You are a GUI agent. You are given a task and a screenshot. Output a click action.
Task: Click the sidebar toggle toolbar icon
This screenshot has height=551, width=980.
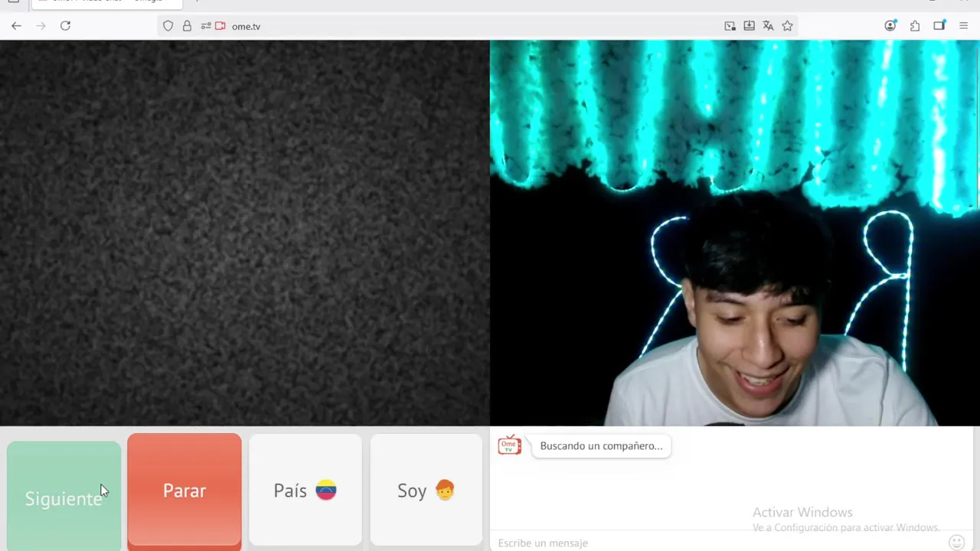point(939,26)
